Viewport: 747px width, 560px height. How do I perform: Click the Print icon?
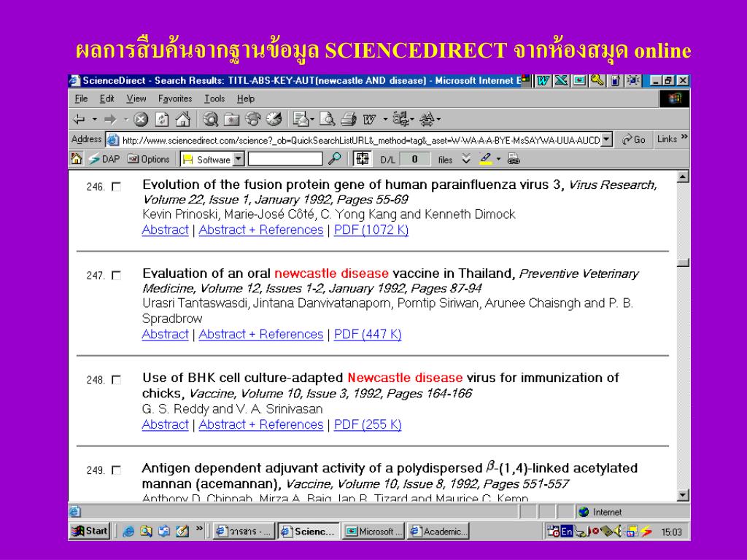(x=349, y=119)
